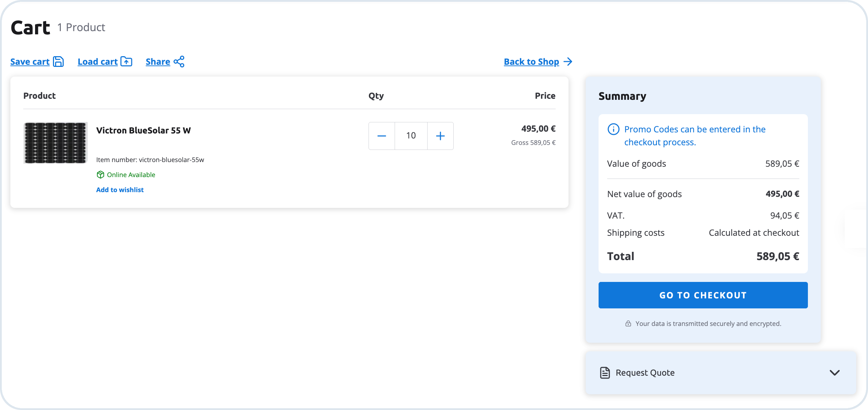Open the Victron BlueSolar panel thumbnail
Screen dimensions: 868x410
coord(55,143)
